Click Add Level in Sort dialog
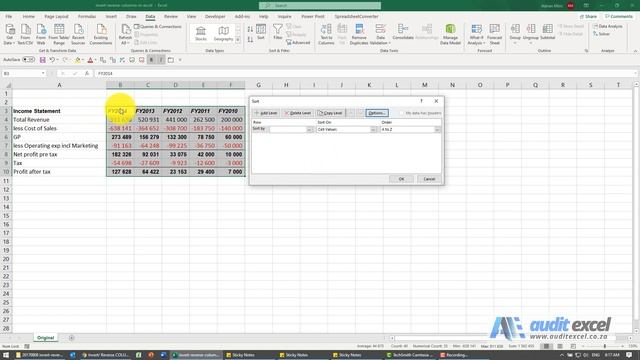This screenshot has width=640, height=360. point(266,113)
